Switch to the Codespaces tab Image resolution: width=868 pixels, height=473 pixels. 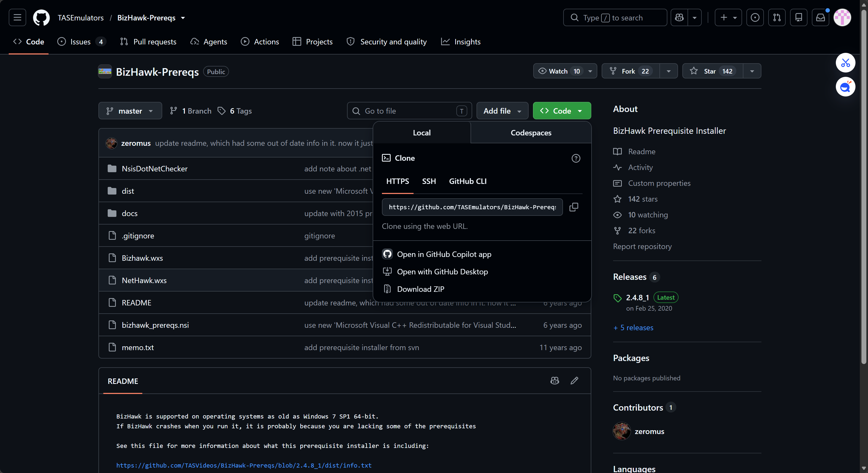tap(531, 133)
